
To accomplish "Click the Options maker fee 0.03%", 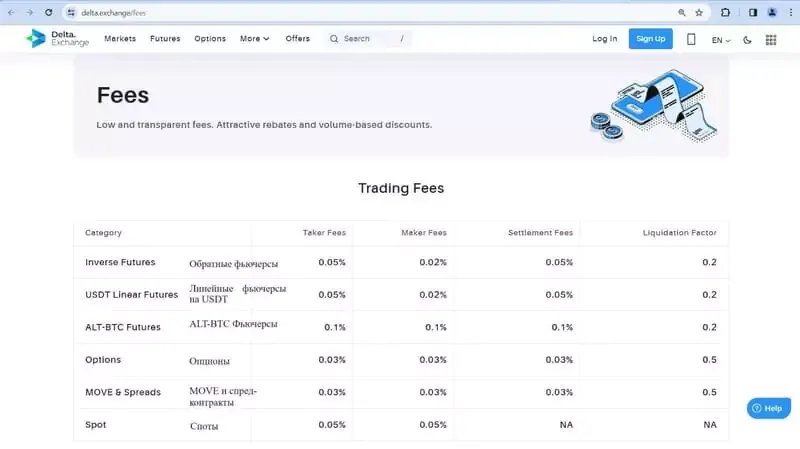I will click(433, 360).
